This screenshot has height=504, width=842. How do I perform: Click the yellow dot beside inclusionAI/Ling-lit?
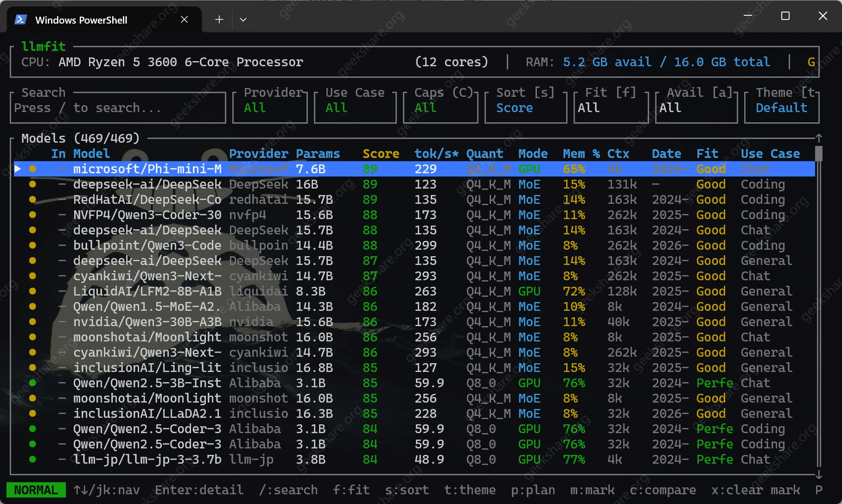32,368
